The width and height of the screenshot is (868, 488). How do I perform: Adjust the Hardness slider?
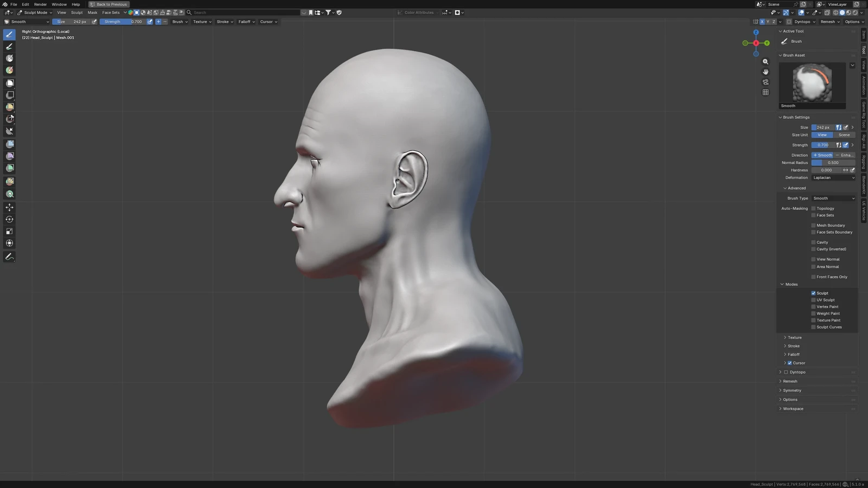pyautogui.click(x=826, y=170)
